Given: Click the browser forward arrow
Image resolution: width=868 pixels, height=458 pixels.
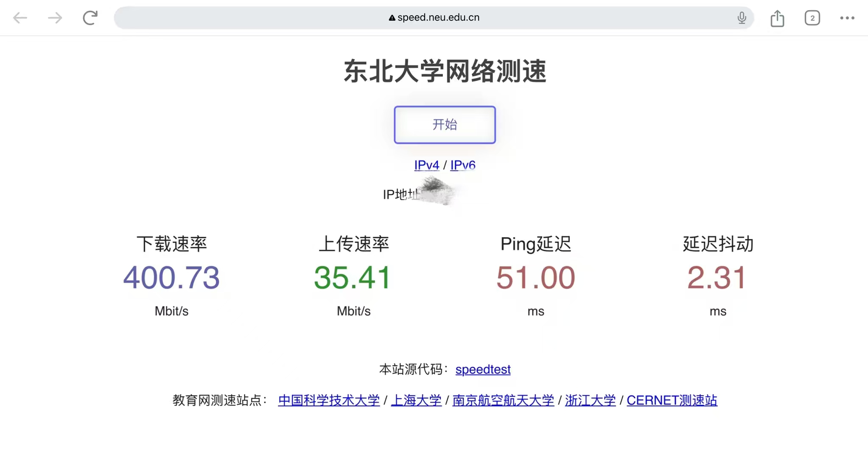Looking at the screenshot, I should point(55,18).
